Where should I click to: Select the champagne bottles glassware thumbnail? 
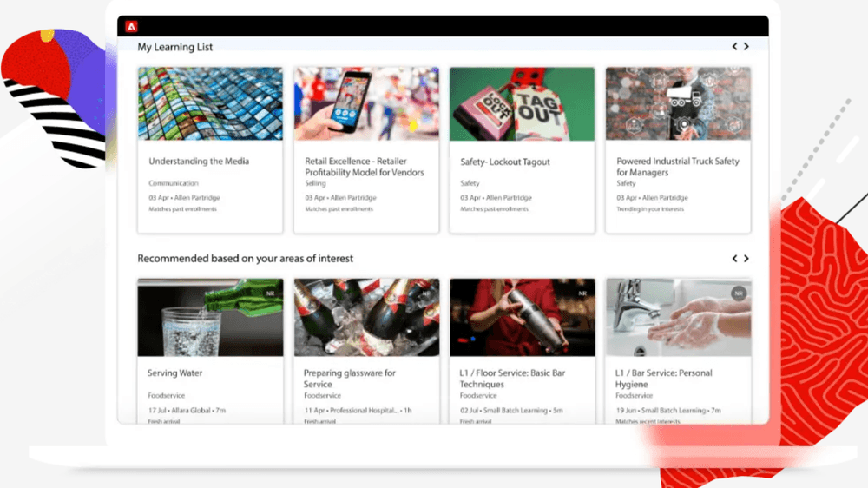coord(366,317)
